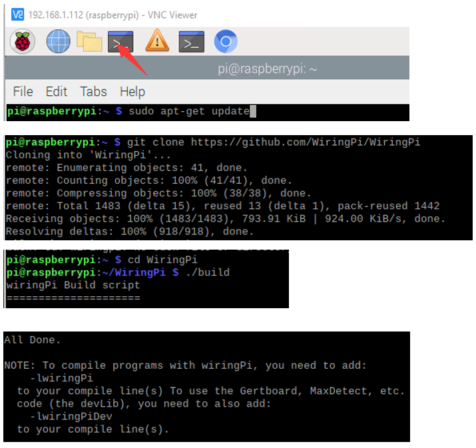476x448 pixels.
Task: Click the 'Compressing objects: 100% (38/38)' line
Action: tap(158, 193)
